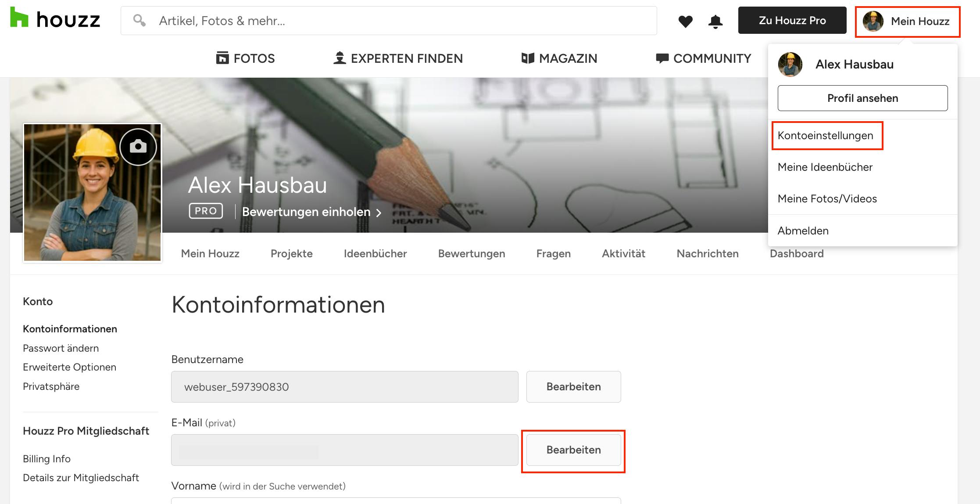The image size is (980, 504).
Task: Click the Fotos icon in navigation
Action: click(x=222, y=58)
